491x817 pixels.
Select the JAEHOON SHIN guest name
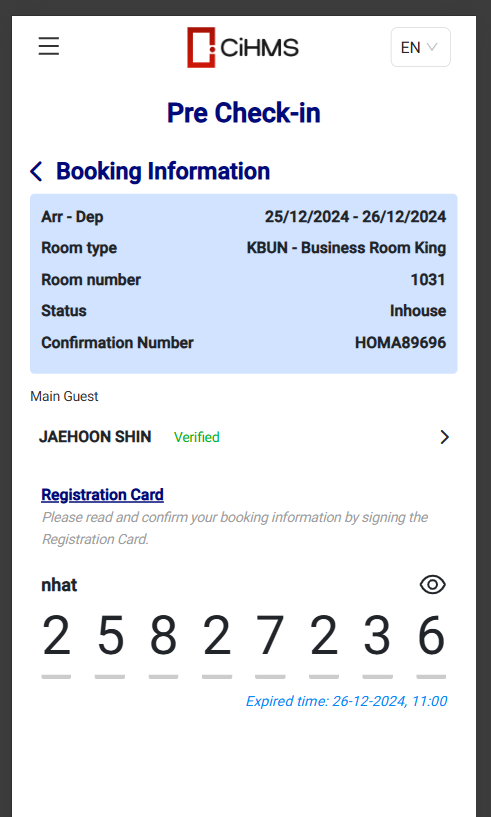(95, 437)
